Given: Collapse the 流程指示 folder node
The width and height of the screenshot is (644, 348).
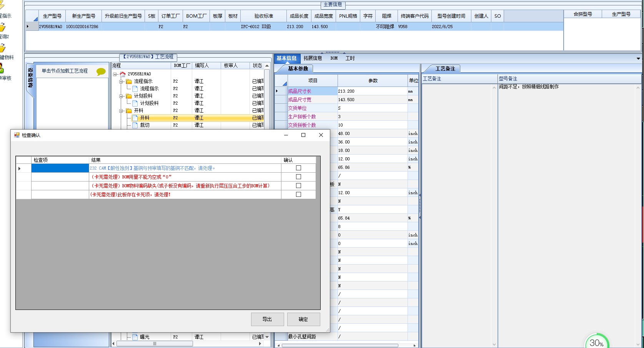Looking at the screenshot, I should pyautogui.click(x=121, y=82).
